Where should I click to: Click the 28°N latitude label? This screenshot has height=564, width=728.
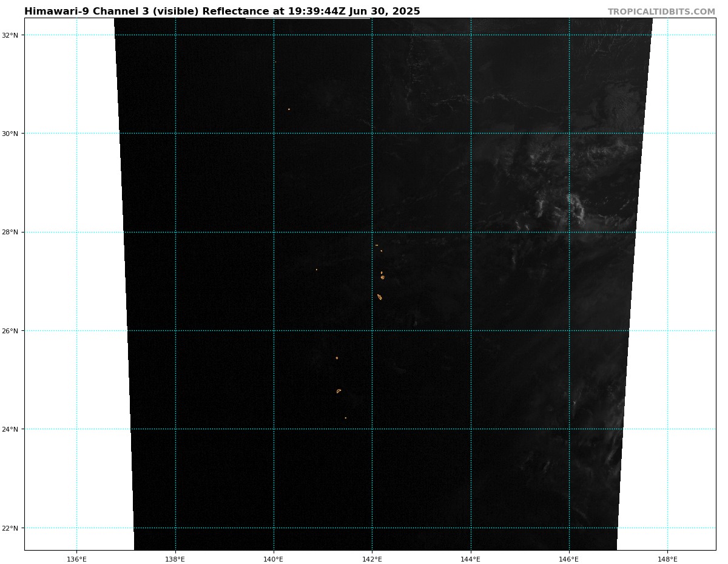coord(11,232)
